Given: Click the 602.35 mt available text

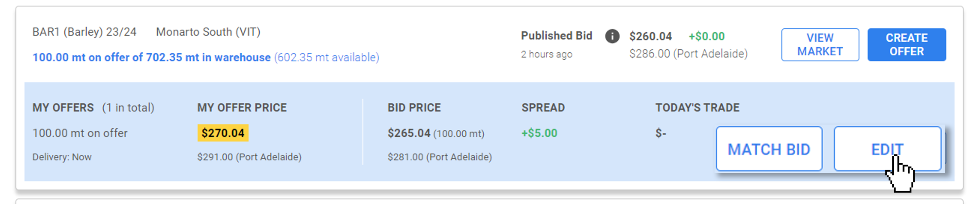Looking at the screenshot, I should 326,57.
